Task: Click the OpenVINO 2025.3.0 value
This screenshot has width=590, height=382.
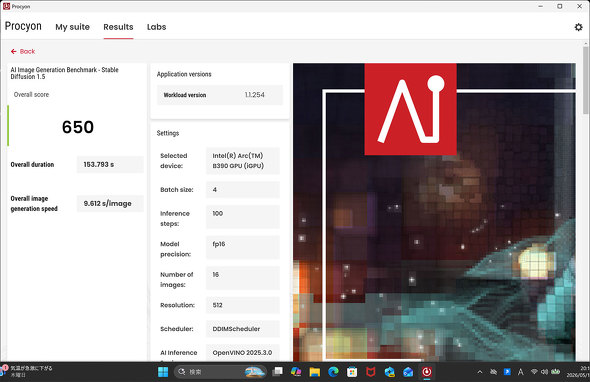Action: pos(243,353)
